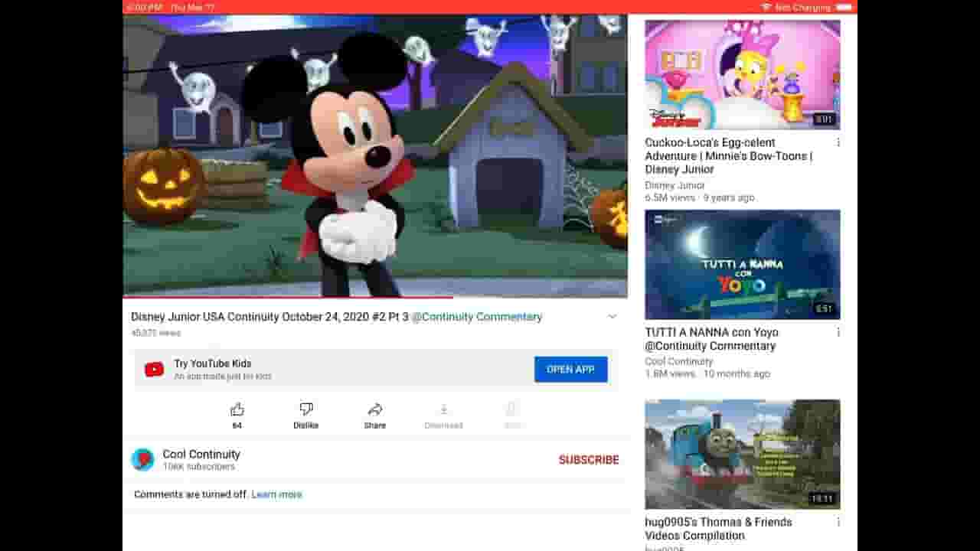Open the @Continuity Commentary title link
This screenshot has width=980, height=551.
(x=477, y=317)
